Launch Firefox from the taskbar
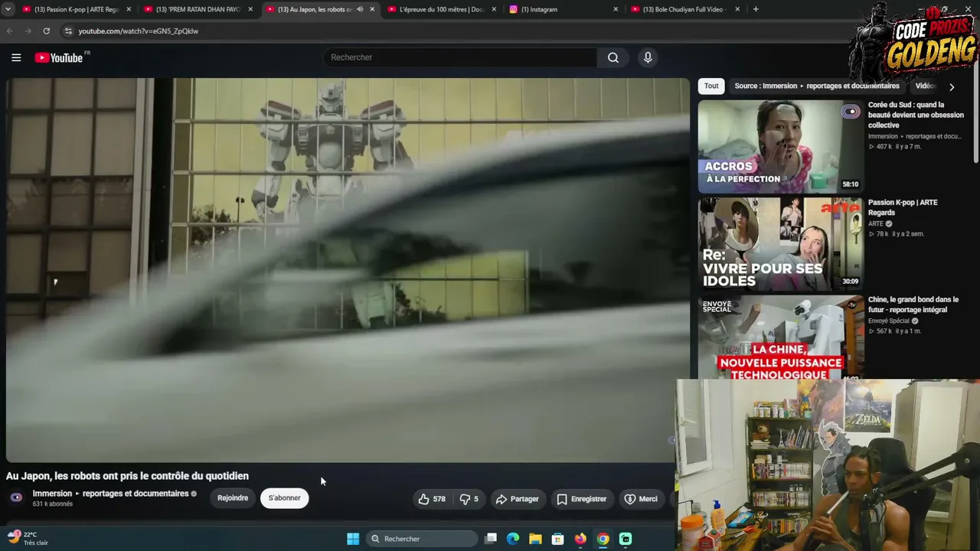The width and height of the screenshot is (980, 551). [580, 539]
